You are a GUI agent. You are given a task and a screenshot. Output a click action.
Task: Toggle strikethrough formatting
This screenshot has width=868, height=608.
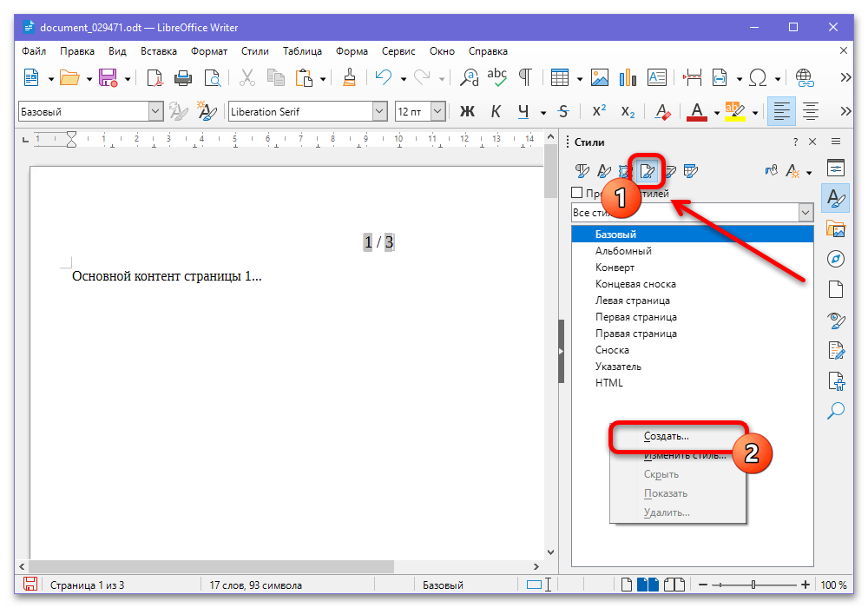[563, 112]
